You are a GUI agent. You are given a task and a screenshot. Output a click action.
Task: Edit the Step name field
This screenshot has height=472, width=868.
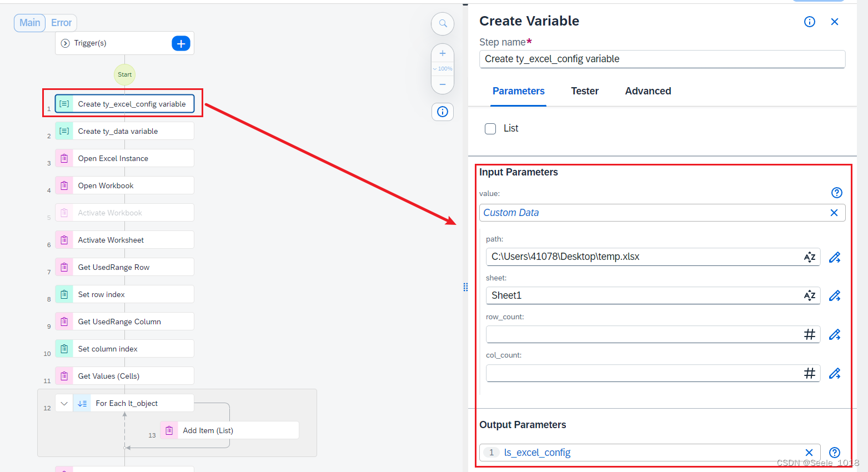pyautogui.click(x=662, y=59)
